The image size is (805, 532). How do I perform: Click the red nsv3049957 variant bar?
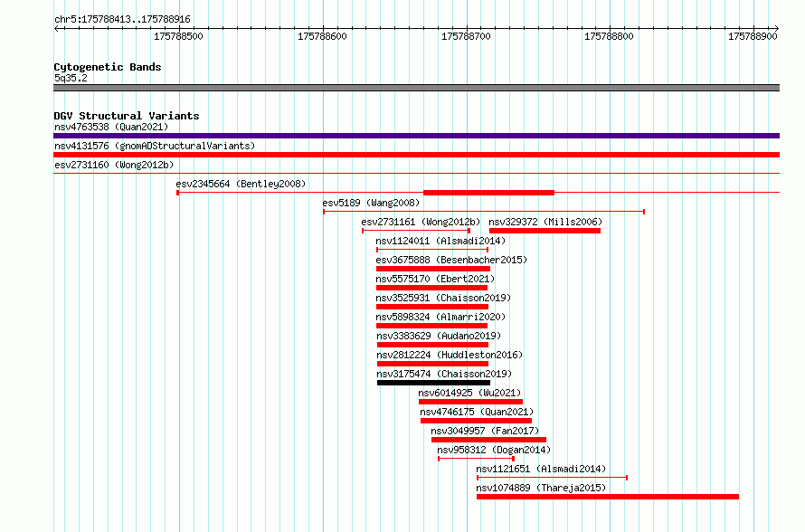488,440
